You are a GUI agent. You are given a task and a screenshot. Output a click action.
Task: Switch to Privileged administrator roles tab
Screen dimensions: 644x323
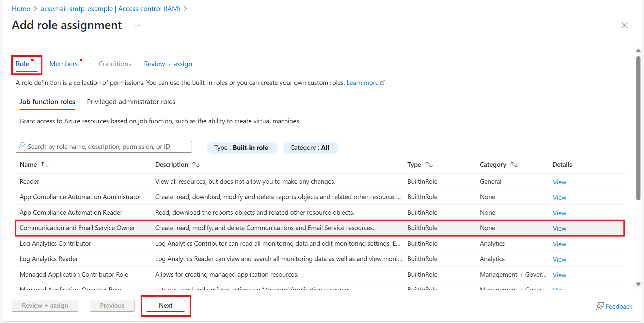(x=131, y=102)
